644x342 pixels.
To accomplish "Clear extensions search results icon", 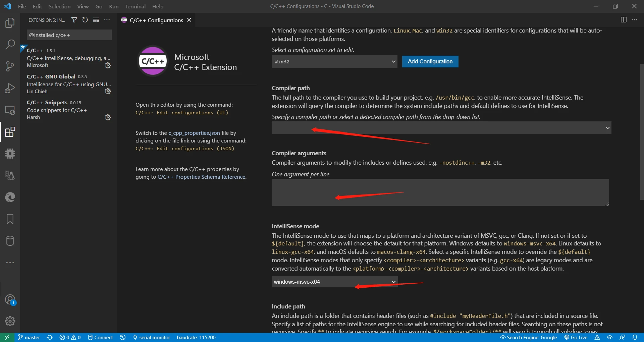I will click(96, 20).
